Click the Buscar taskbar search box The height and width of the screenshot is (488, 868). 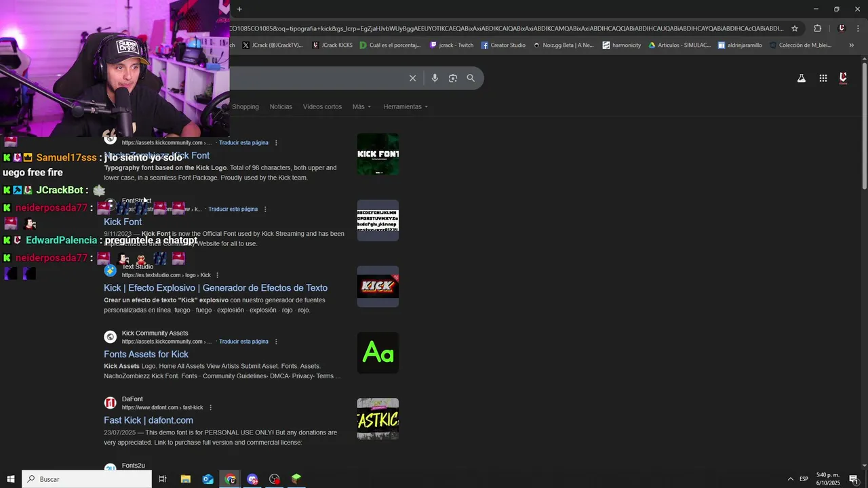click(87, 479)
